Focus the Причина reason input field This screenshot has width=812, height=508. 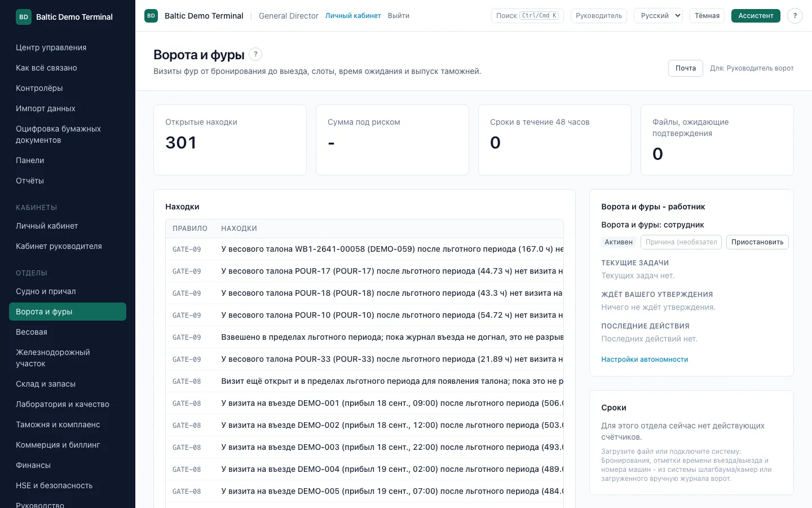click(681, 242)
